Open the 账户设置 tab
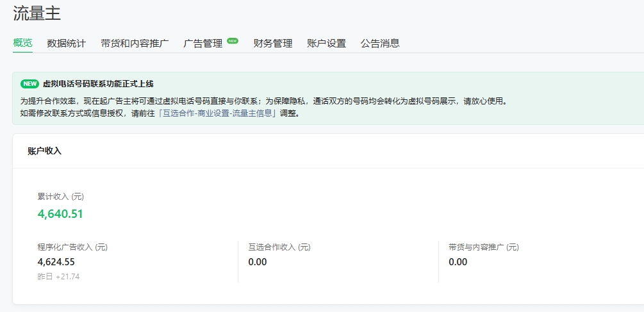The height and width of the screenshot is (312, 644). 326,44
